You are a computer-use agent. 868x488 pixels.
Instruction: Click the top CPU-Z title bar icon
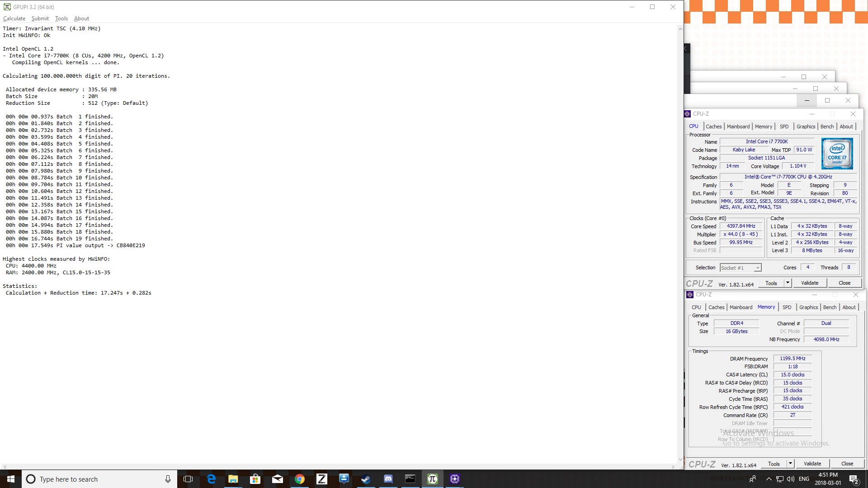pyautogui.click(x=688, y=114)
